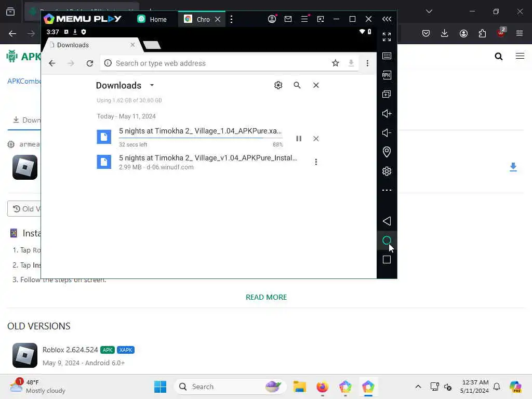The image size is (532, 399).
Task: Cancel the downloading Village_1.04 file
Action: pyautogui.click(x=316, y=138)
